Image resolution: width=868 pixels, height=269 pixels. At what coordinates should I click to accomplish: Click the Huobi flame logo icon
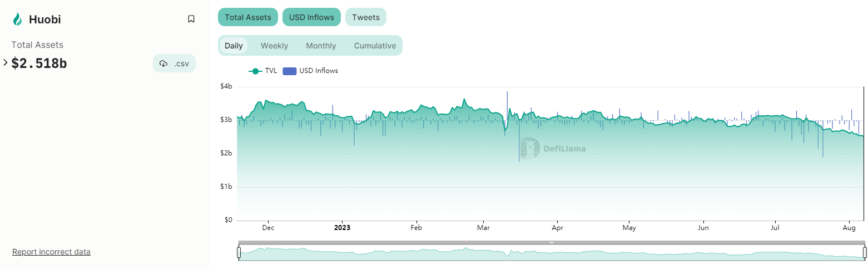[x=17, y=19]
